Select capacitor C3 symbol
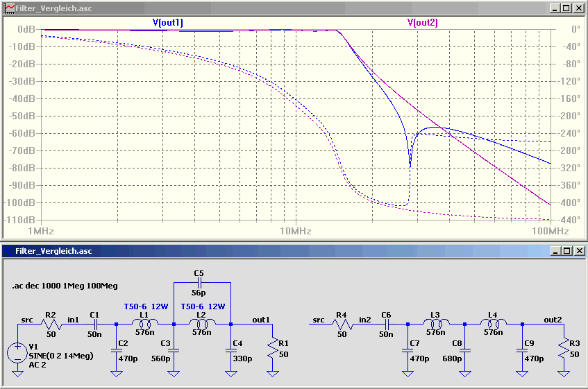 coord(174,350)
